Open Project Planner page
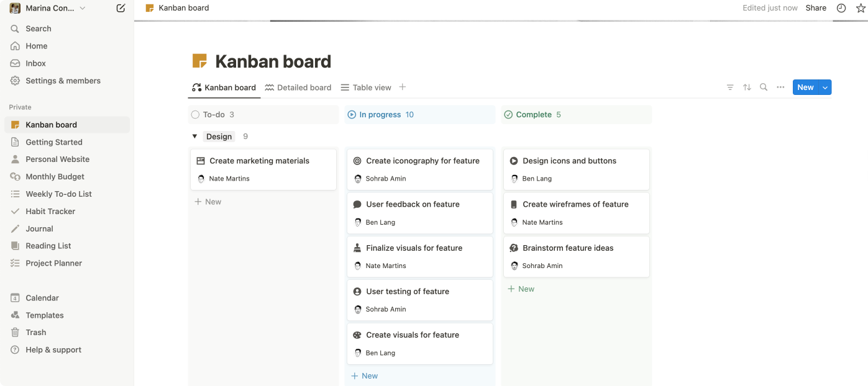The image size is (868, 386). (x=67, y=263)
